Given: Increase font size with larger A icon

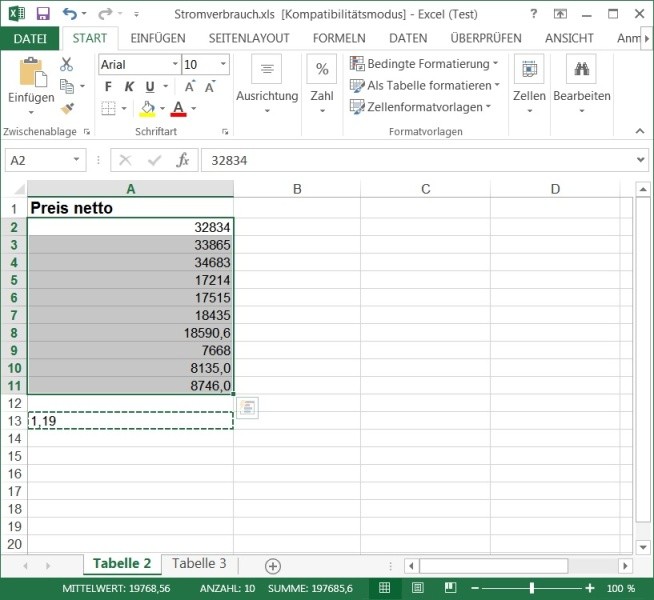Looking at the screenshot, I should [190, 86].
